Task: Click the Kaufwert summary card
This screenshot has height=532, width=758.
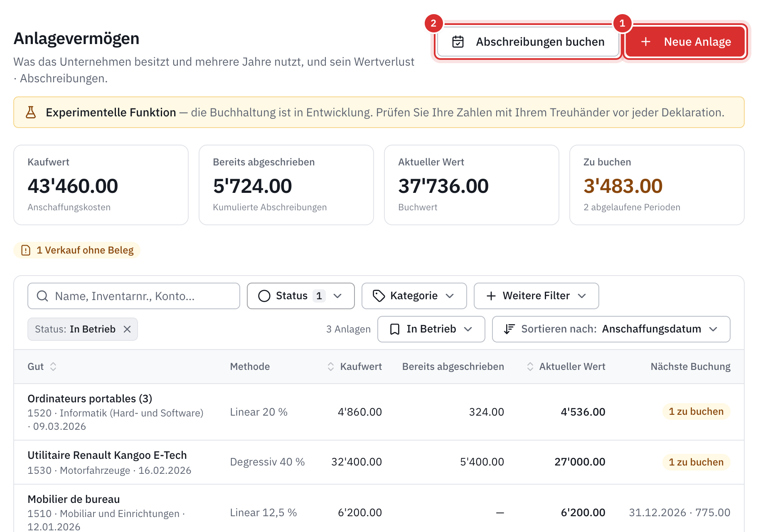Action: (x=101, y=185)
